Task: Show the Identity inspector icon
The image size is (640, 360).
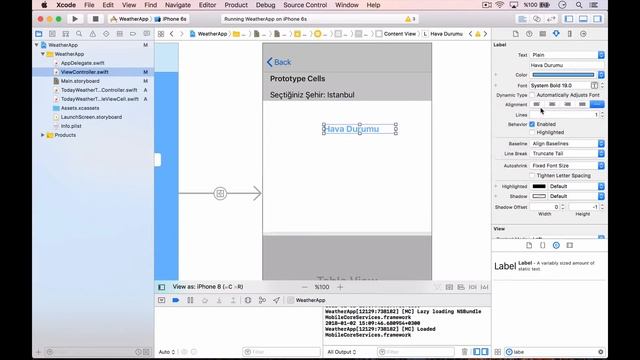Action: (542, 34)
